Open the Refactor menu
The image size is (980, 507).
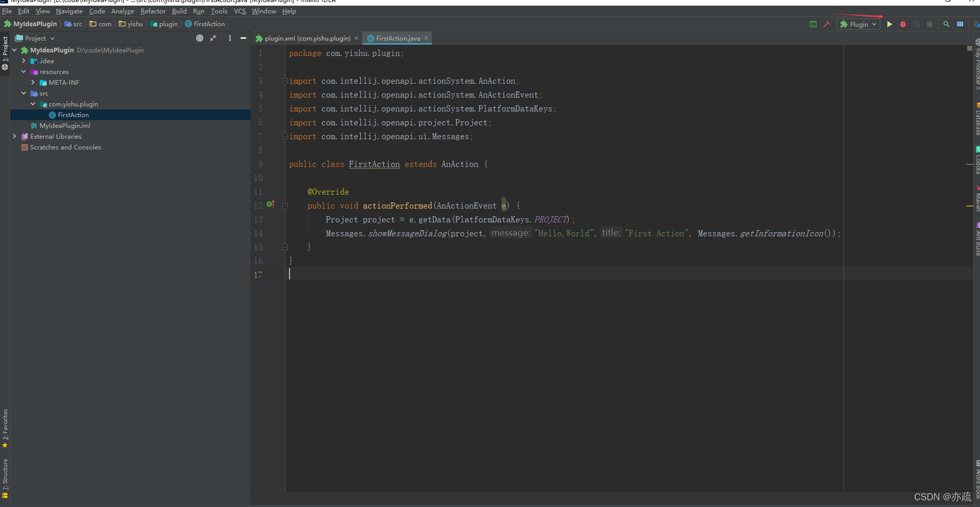(153, 11)
